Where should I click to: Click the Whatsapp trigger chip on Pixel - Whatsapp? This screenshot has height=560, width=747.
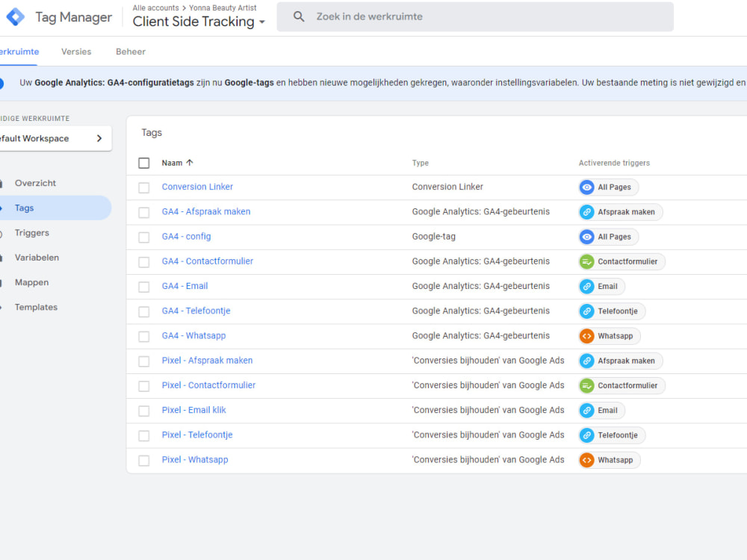(x=609, y=460)
